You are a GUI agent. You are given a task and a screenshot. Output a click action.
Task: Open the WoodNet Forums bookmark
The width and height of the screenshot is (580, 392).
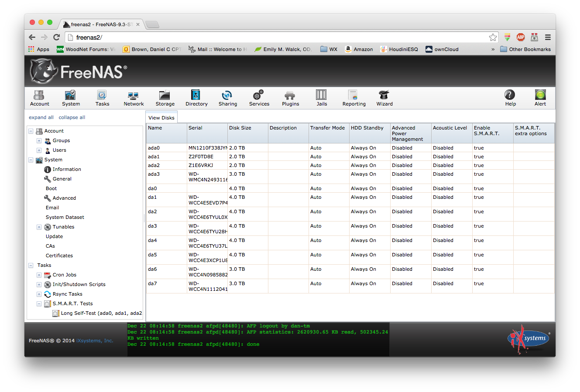tap(86, 49)
